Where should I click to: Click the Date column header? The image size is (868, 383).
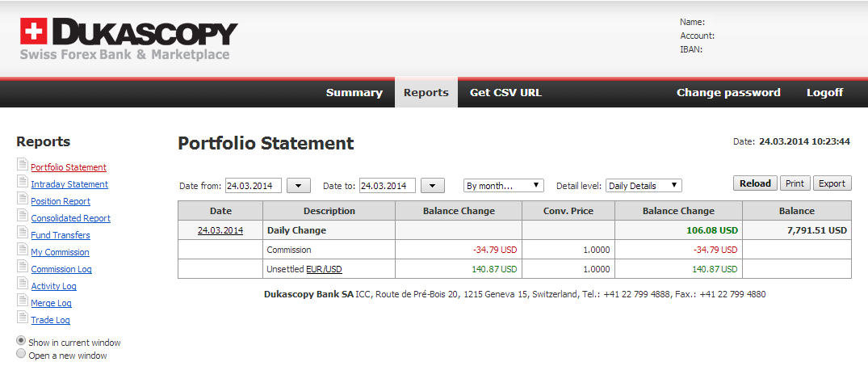tap(220, 211)
